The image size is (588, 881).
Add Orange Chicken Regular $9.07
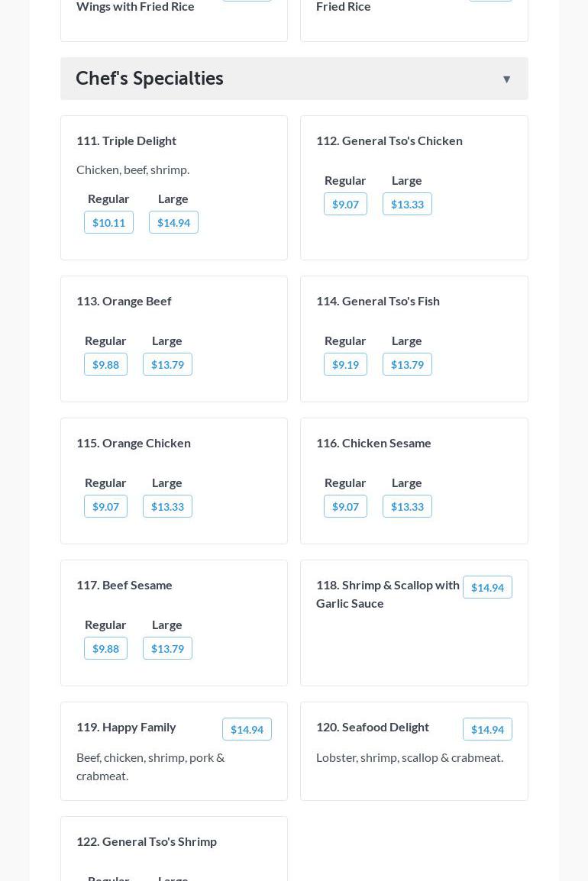[105, 507]
